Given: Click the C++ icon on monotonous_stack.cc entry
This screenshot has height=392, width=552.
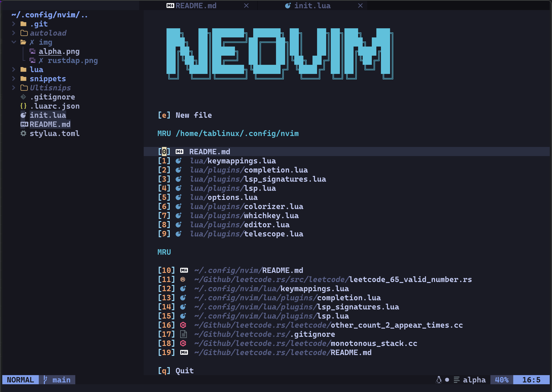Looking at the screenshot, I should pyautogui.click(x=183, y=343).
